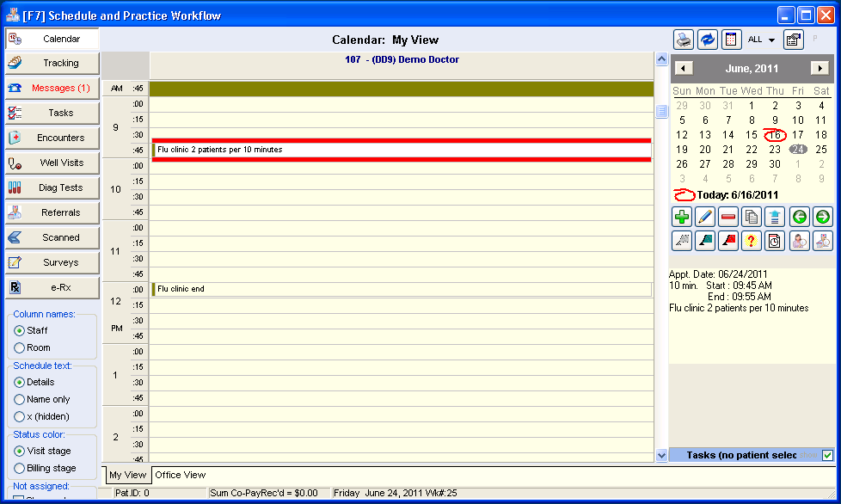Click the green plus add appointment icon
Screen dimensions: 841x504
(x=682, y=217)
